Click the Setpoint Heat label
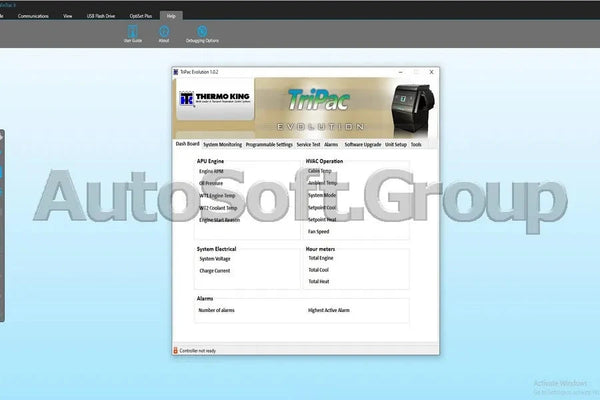Image resolution: width=600 pixels, height=400 pixels. (322, 220)
